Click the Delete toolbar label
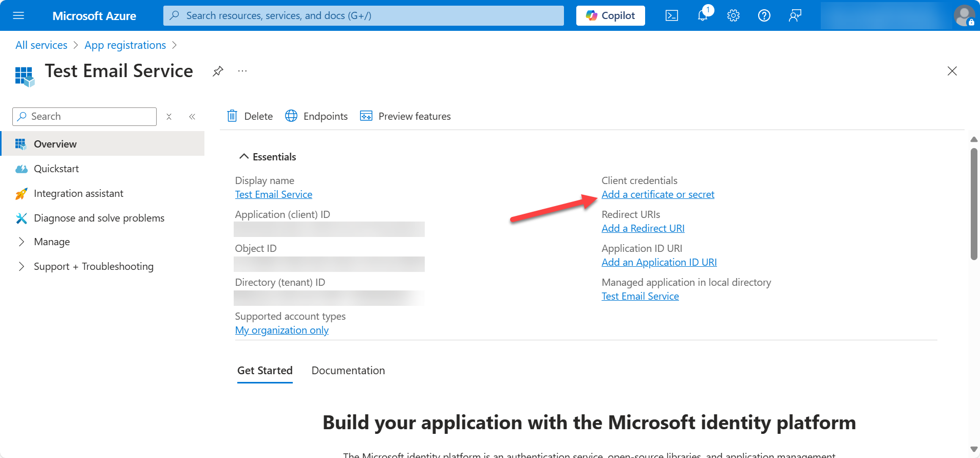 tap(258, 116)
